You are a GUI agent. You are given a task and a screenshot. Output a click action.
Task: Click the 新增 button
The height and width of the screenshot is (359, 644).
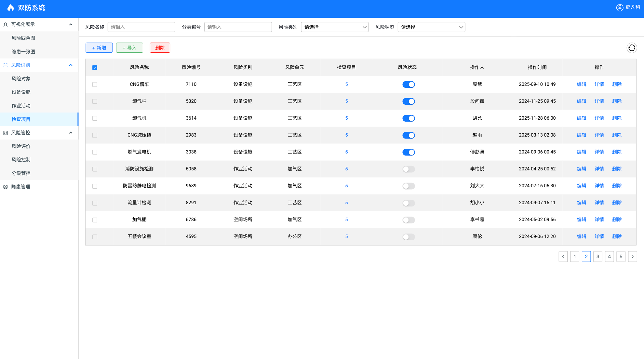[99, 48]
